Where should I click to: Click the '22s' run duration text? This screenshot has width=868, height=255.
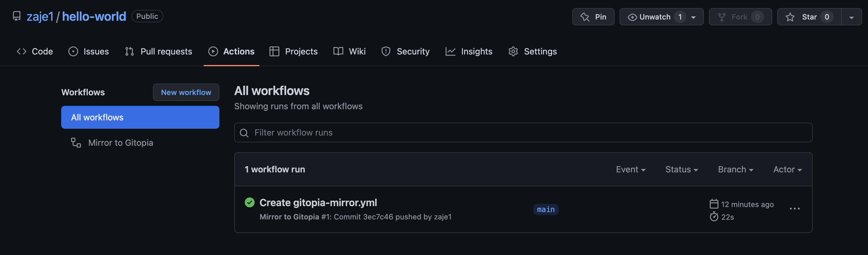click(x=727, y=217)
